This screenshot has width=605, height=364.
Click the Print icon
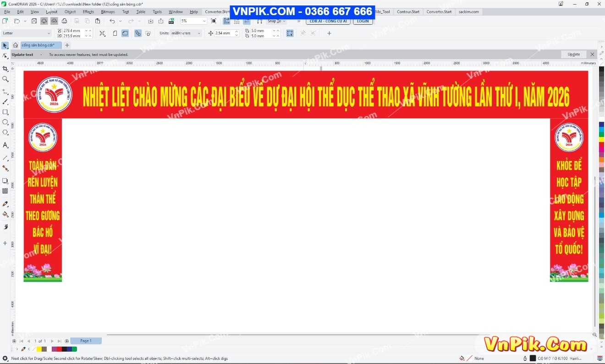65,21
